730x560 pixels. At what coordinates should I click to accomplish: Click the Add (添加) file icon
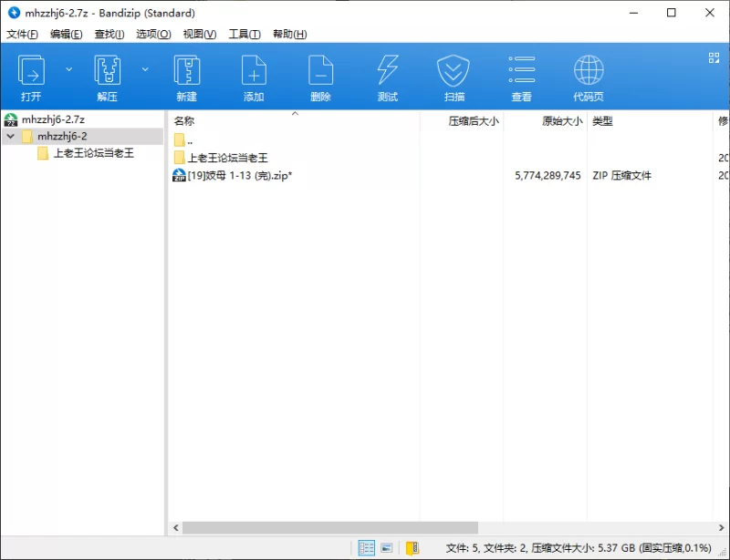(x=254, y=70)
